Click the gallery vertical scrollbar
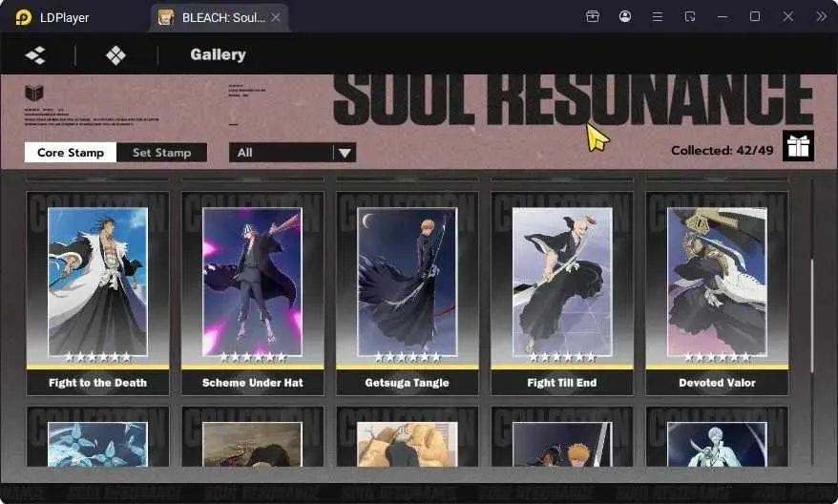 [812, 316]
